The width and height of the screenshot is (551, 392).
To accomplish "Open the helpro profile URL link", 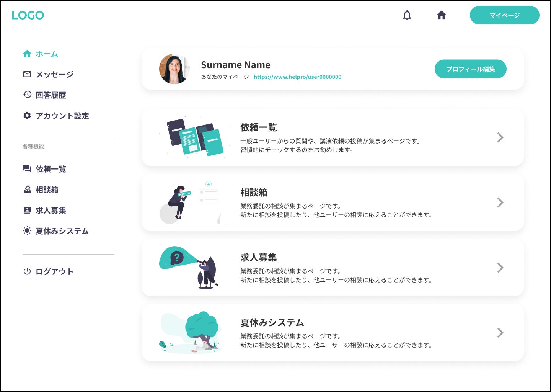I will click(x=298, y=77).
